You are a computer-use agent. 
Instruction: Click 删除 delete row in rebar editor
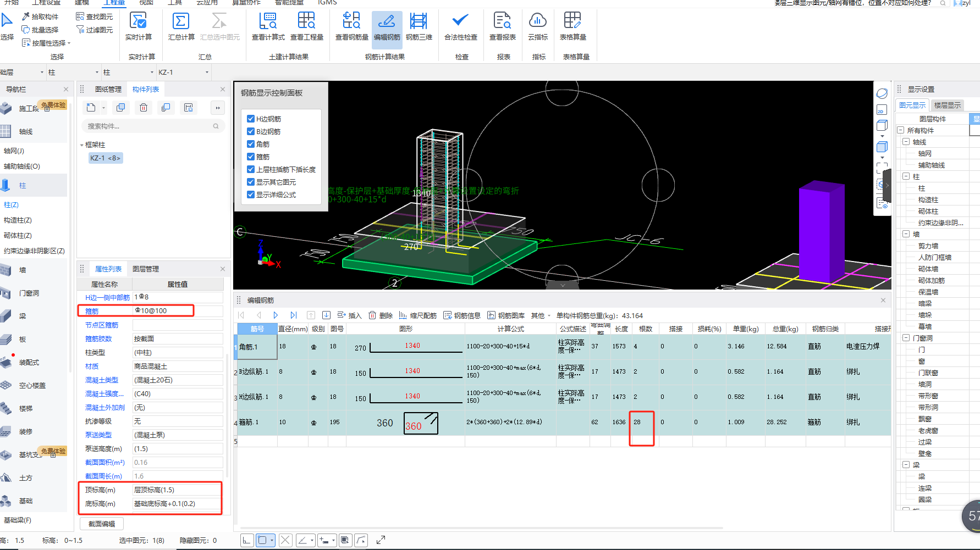tap(381, 315)
